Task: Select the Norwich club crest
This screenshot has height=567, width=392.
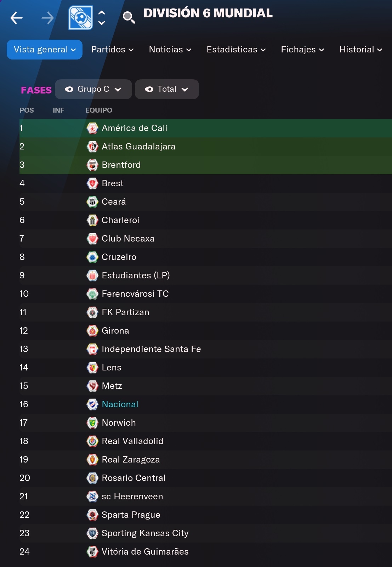Action: [92, 423]
